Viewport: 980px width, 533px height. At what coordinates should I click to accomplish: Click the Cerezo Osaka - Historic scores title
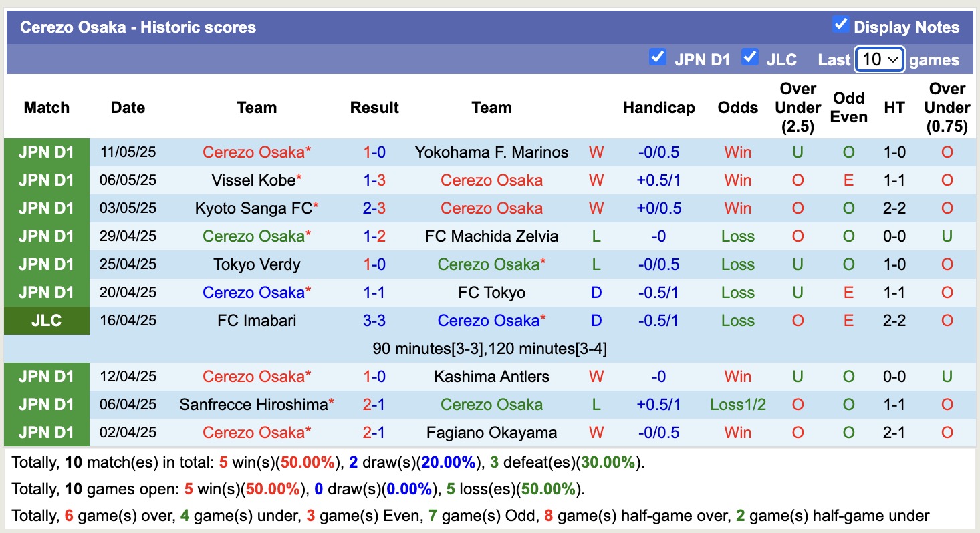[x=138, y=27]
